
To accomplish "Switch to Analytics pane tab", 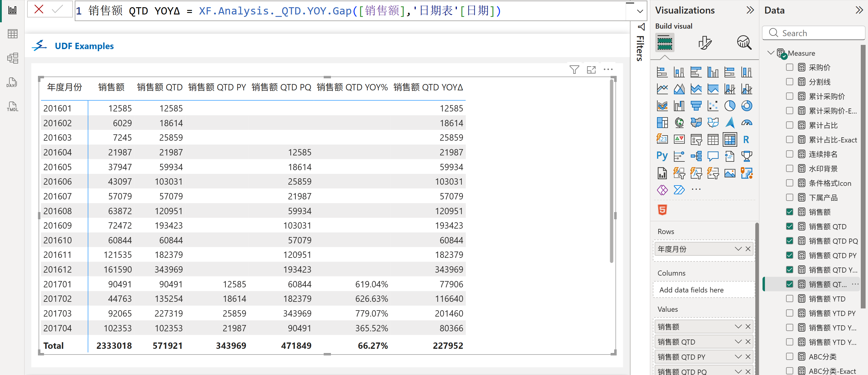I will pyautogui.click(x=744, y=43).
